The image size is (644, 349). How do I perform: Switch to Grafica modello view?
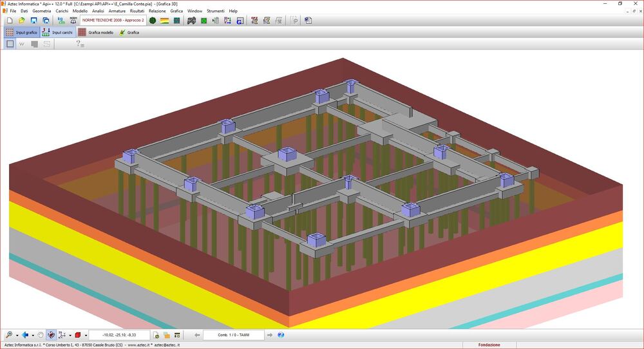[x=96, y=32]
